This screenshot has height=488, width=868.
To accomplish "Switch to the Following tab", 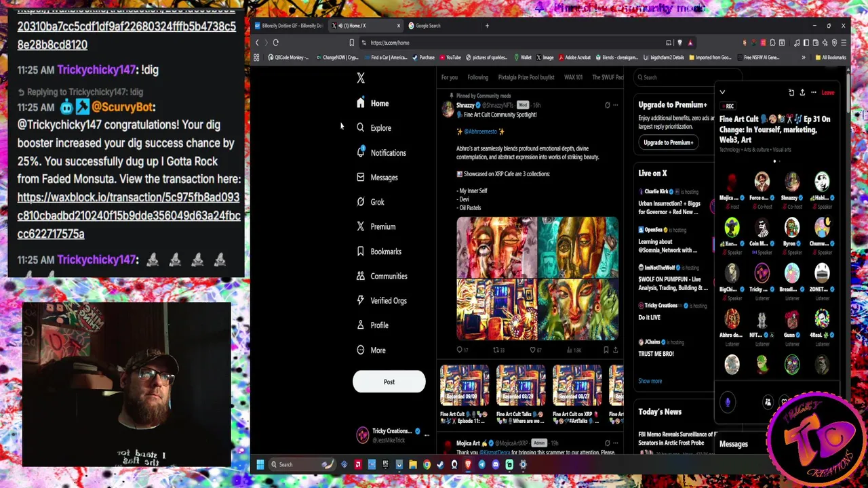I will (477, 77).
